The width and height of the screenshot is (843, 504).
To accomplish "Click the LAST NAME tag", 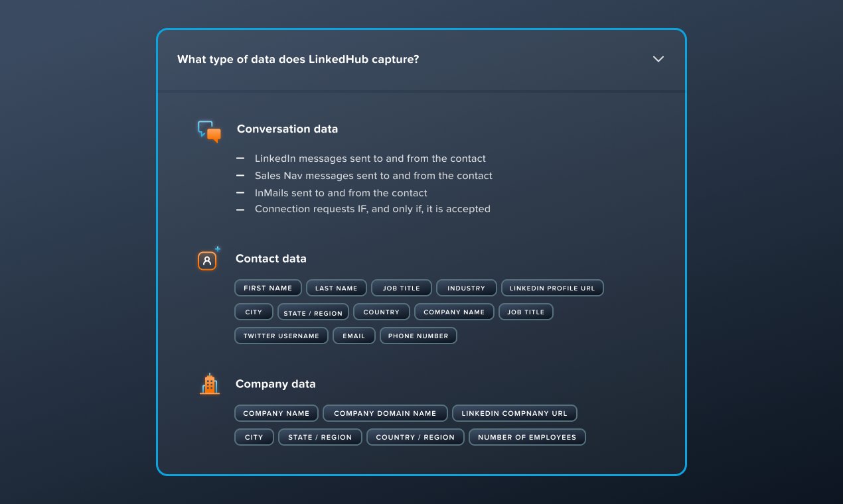I will tap(337, 288).
